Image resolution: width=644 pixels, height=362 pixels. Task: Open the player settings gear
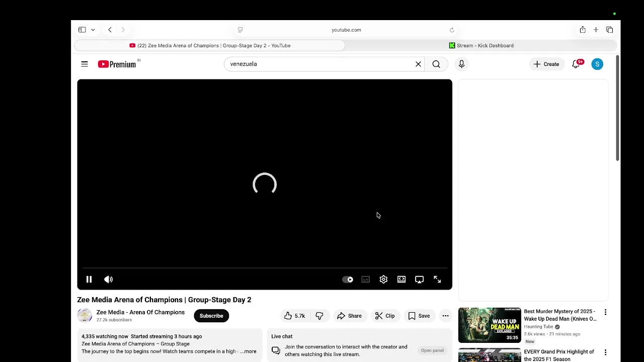(383, 280)
